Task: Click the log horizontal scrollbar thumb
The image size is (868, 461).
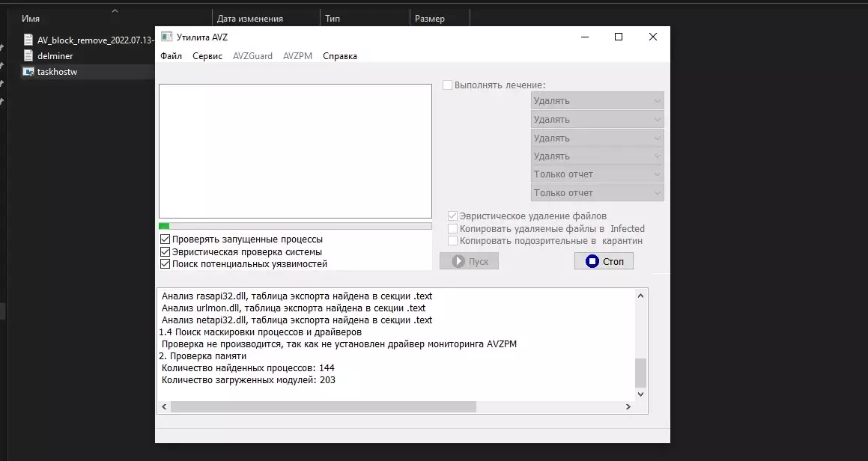Action: (324, 407)
